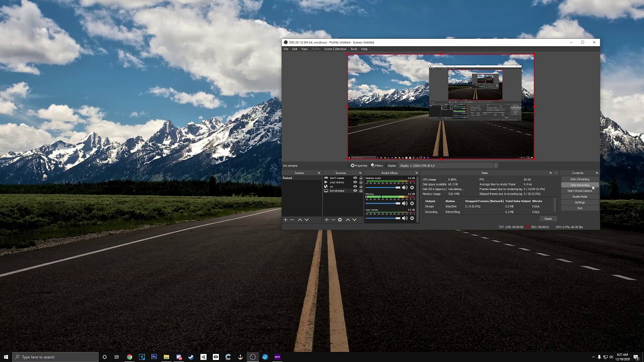Pop out the Audio Mixer dock
The width and height of the screenshot is (644, 362).
417,173
